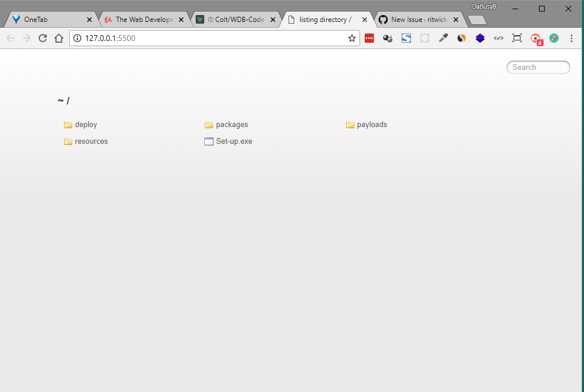The width and height of the screenshot is (584, 392).
Task: Open the green lollipop extension icon
Action: click(554, 38)
